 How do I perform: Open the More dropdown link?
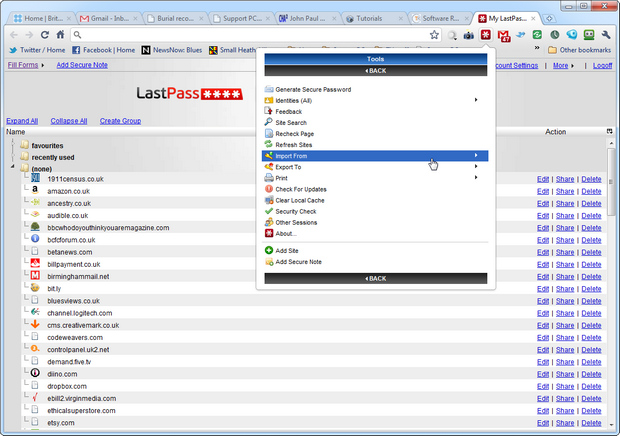(x=560, y=66)
